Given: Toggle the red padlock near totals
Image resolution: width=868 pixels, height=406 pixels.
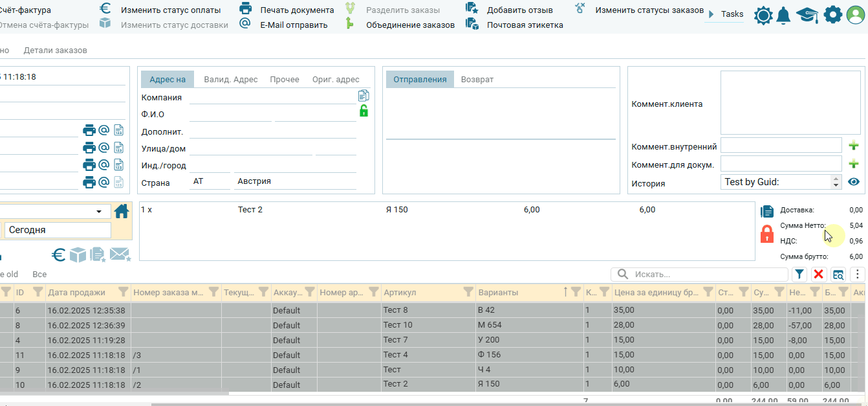Looking at the screenshot, I should pos(767,234).
